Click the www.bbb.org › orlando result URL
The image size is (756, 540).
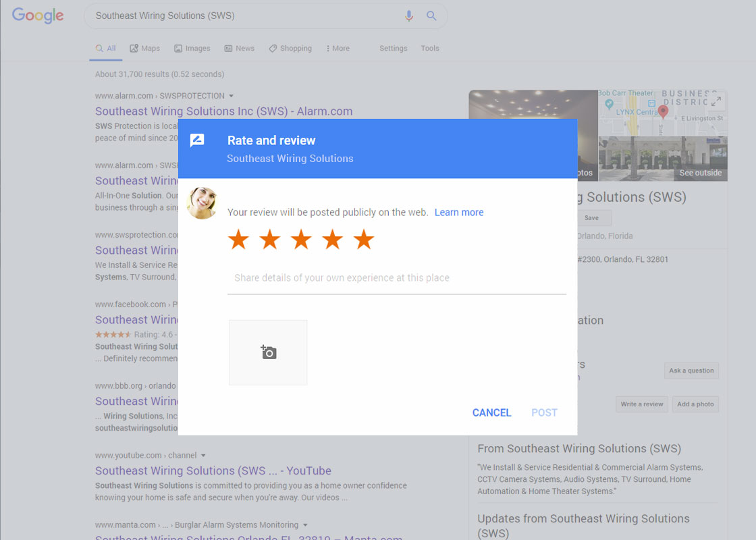point(136,386)
